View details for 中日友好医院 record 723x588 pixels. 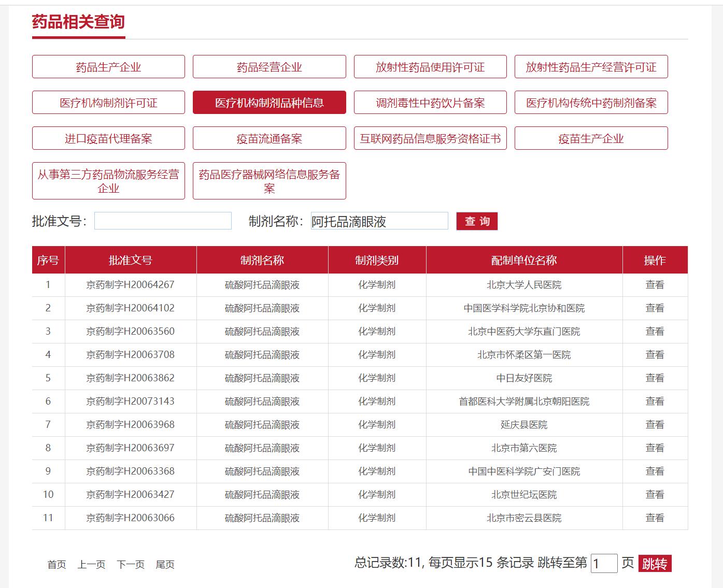coord(656,378)
